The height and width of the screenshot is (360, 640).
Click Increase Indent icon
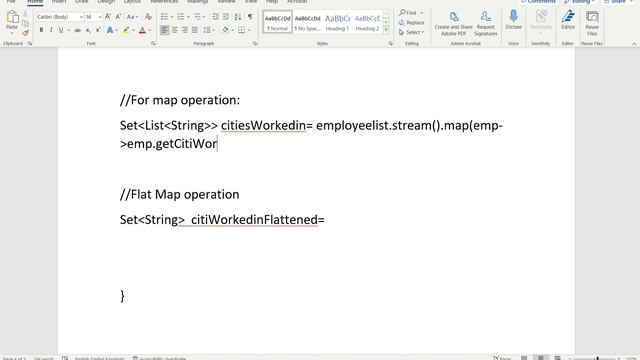click(x=226, y=17)
